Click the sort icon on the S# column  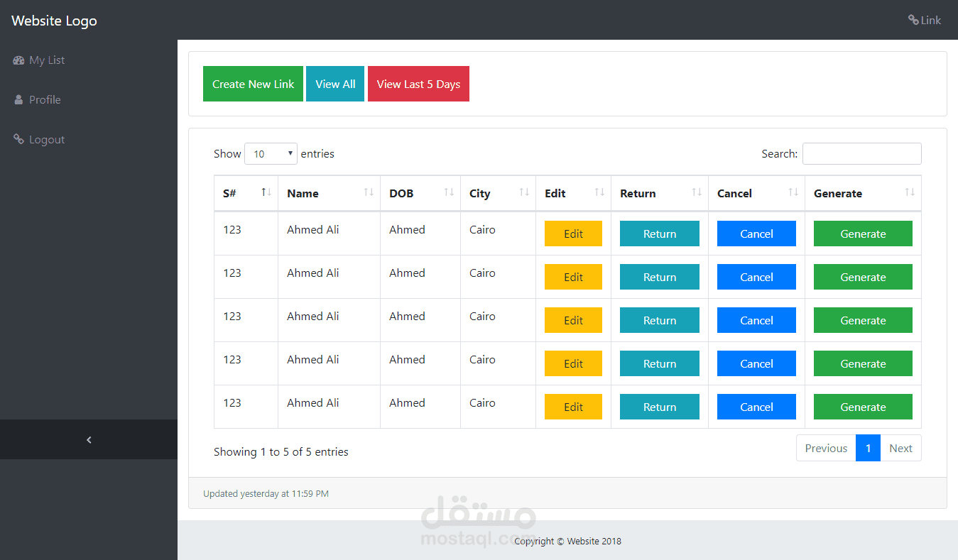266,192
